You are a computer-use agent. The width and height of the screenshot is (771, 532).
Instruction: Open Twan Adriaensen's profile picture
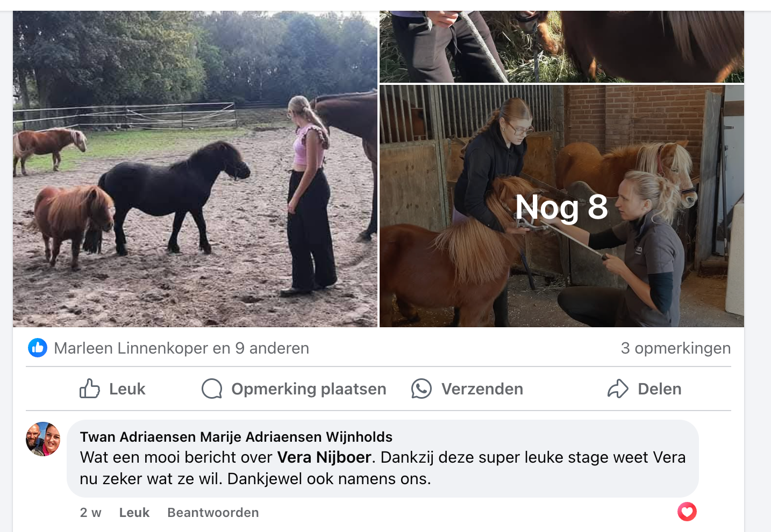click(43, 439)
